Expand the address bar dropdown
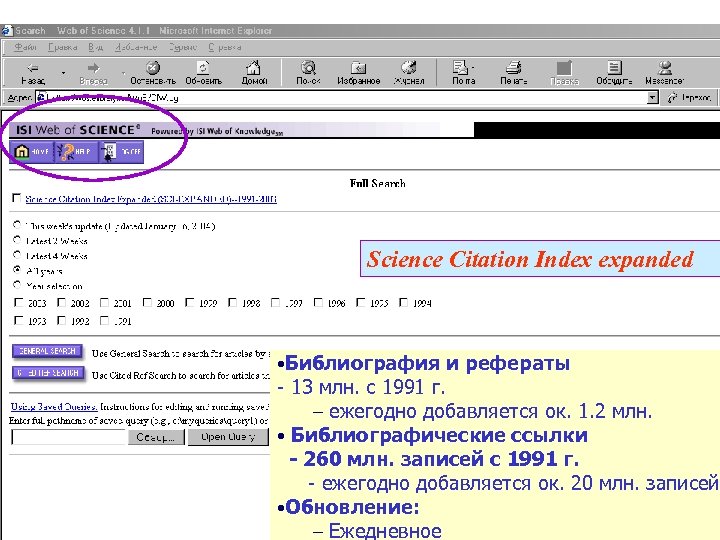720x540 pixels. coord(652,98)
